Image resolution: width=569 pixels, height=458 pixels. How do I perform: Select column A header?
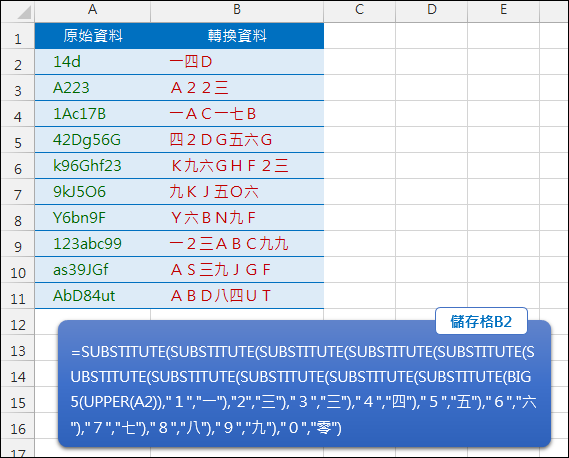(93, 11)
